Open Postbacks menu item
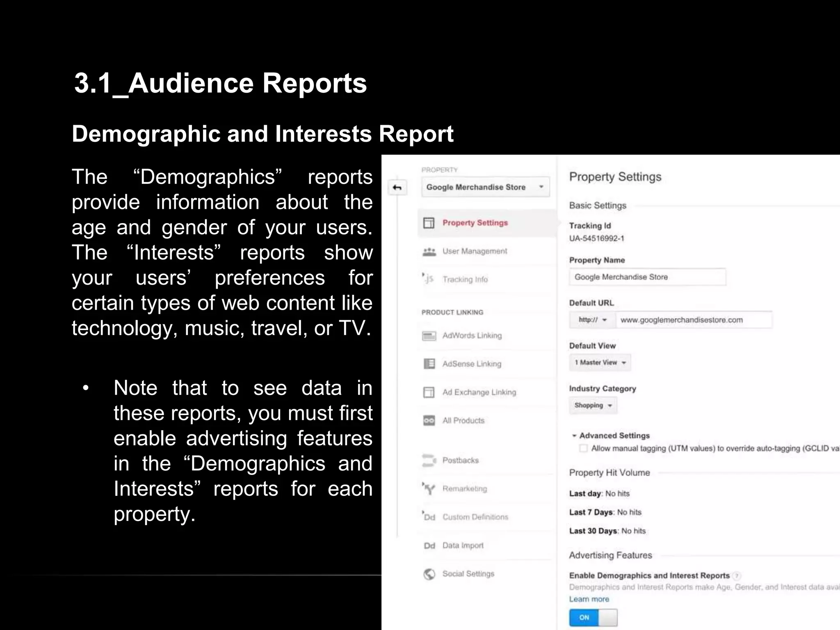The image size is (840, 630). tap(486, 460)
